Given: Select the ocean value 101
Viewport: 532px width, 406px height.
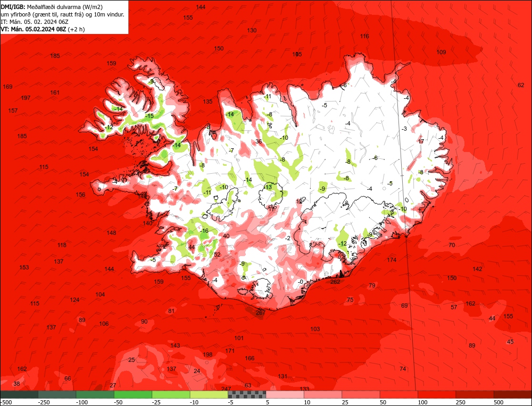Looking at the screenshot, I should pos(239,338).
